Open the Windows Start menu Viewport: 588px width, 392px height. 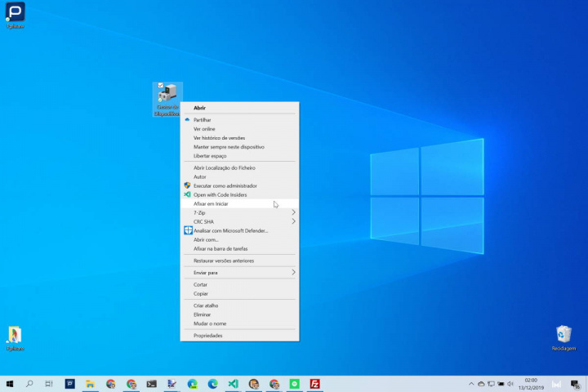[10, 383]
